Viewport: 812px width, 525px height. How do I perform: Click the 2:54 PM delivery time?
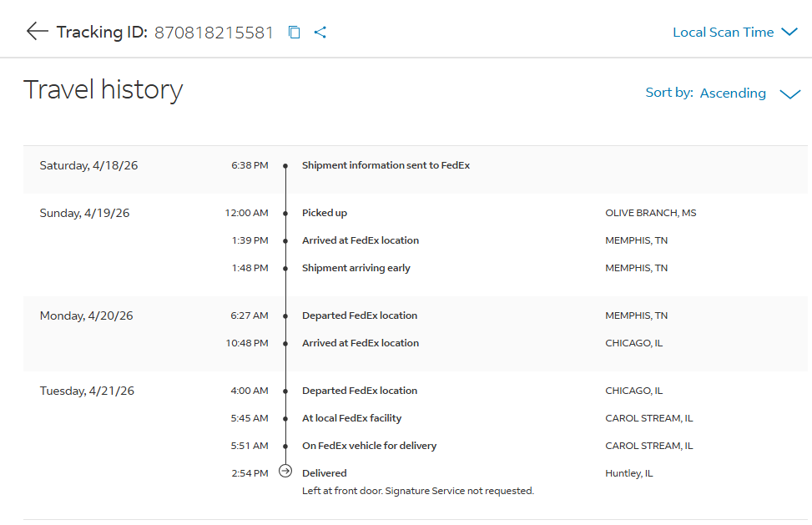(x=250, y=473)
